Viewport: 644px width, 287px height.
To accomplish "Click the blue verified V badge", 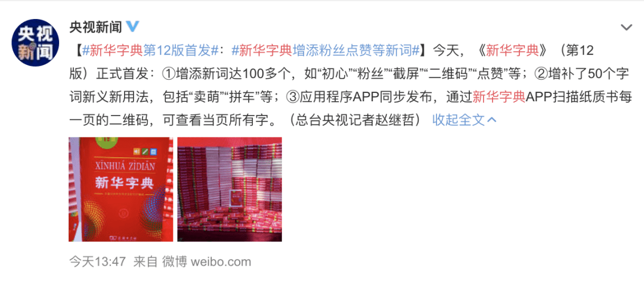I will (132, 27).
